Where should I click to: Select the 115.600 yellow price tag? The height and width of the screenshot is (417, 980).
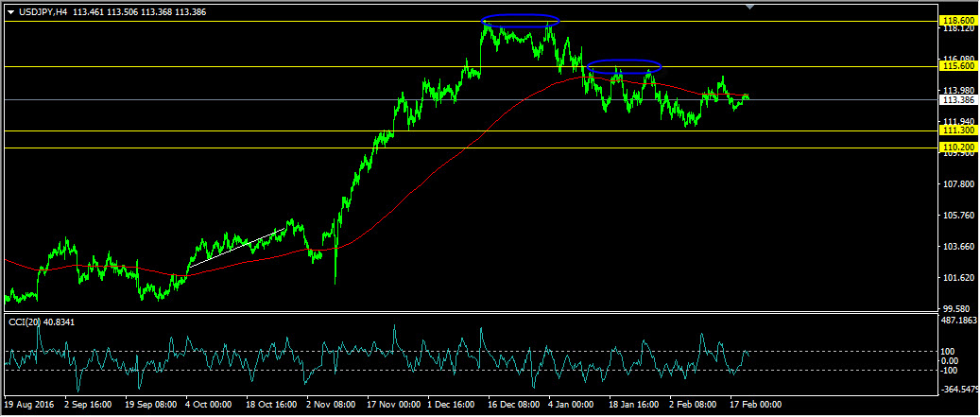point(959,65)
